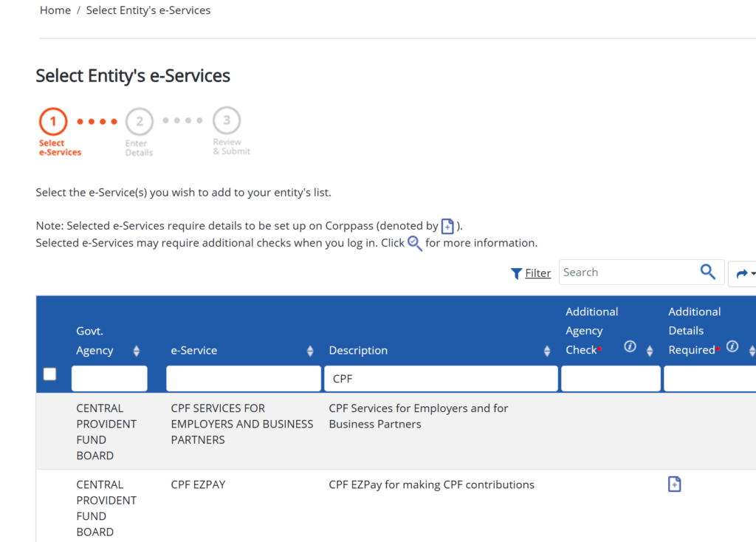This screenshot has height=542, width=756.
Task: Click description 'CPF EZPay for making CPF contributions'
Action: [x=431, y=484]
